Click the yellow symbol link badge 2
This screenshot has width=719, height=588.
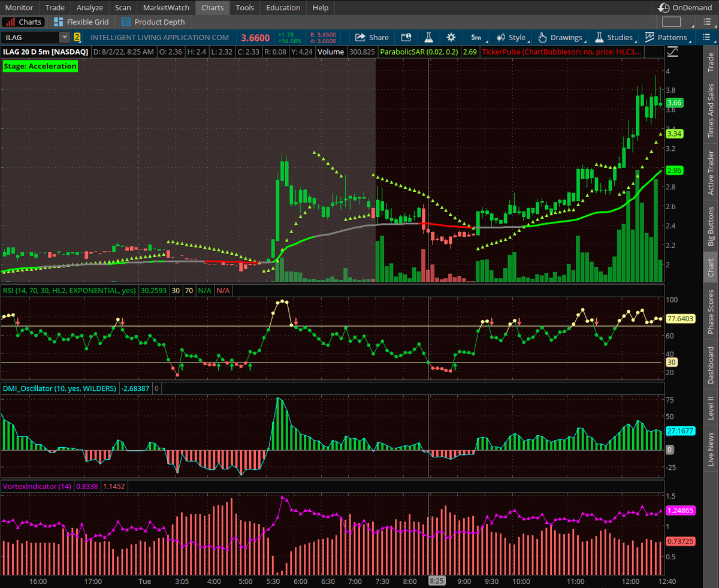(77, 37)
